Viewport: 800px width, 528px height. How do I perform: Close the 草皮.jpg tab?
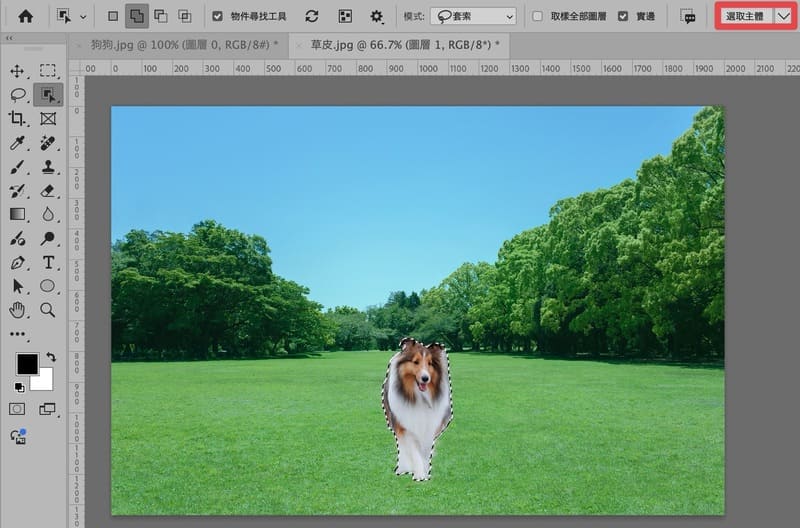pos(299,45)
